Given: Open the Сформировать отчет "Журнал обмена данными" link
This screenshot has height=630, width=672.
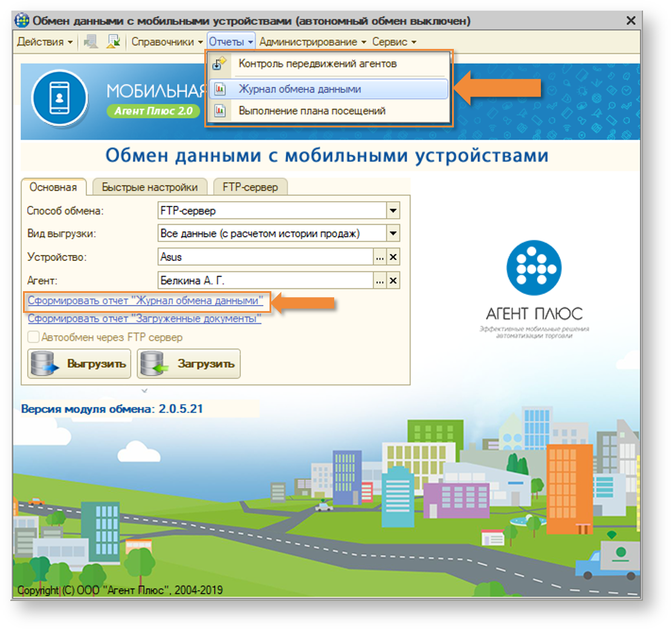Looking at the screenshot, I should tap(145, 301).
